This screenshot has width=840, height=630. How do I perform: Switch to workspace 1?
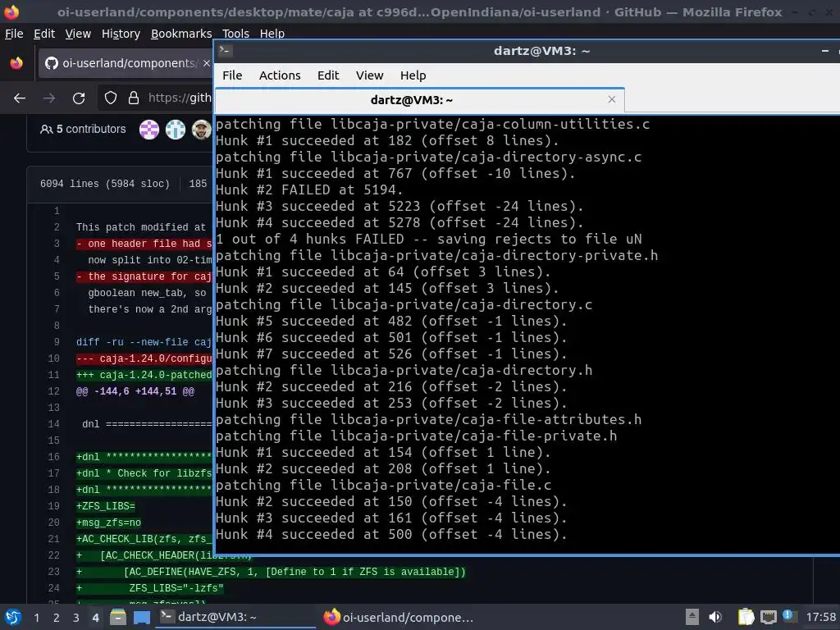click(x=36, y=618)
